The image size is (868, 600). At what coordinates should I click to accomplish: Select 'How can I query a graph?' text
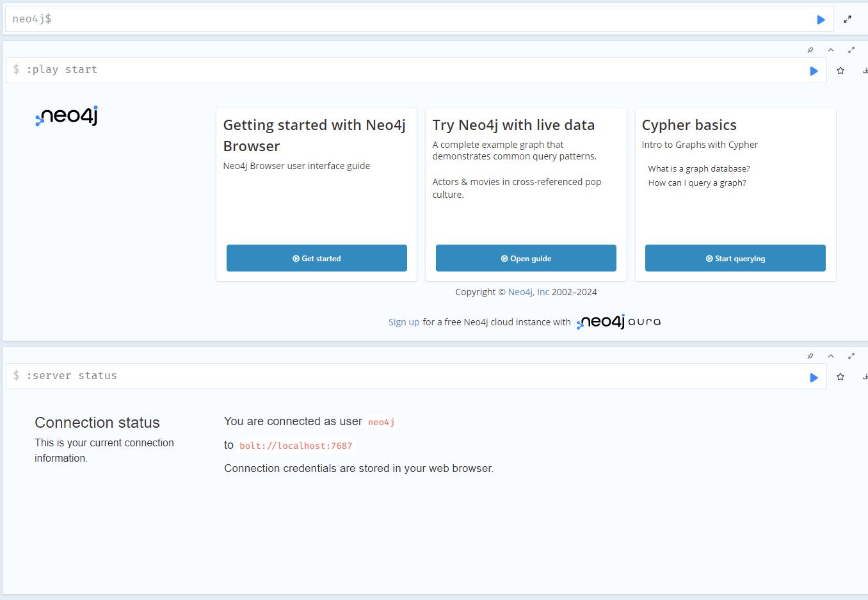(697, 183)
